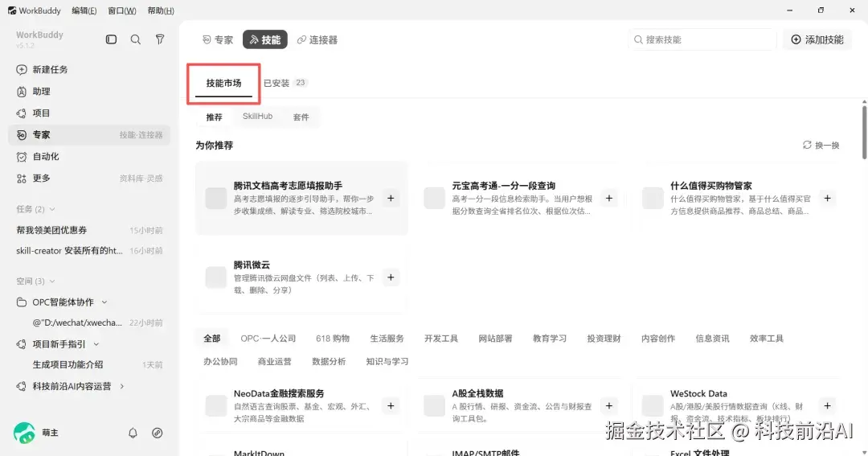Collapse the 空间 (3) section
The image size is (868, 456).
[x=52, y=281]
